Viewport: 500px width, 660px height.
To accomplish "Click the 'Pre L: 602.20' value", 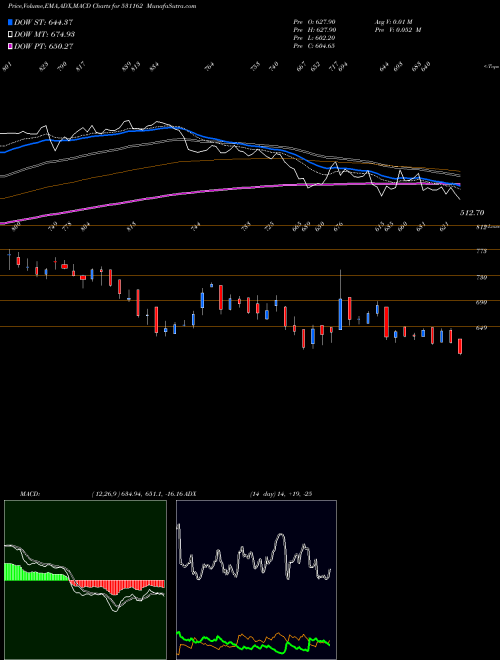I will [314, 38].
